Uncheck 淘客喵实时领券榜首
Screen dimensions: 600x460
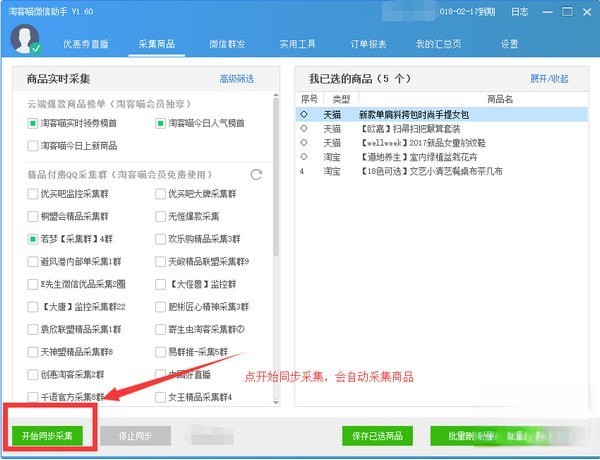pyautogui.click(x=33, y=123)
